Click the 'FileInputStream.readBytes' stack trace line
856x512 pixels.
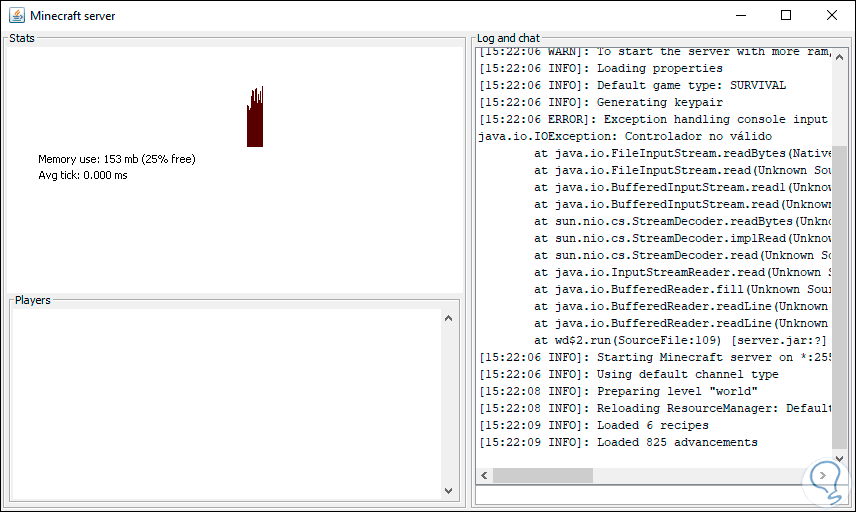tap(682, 153)
